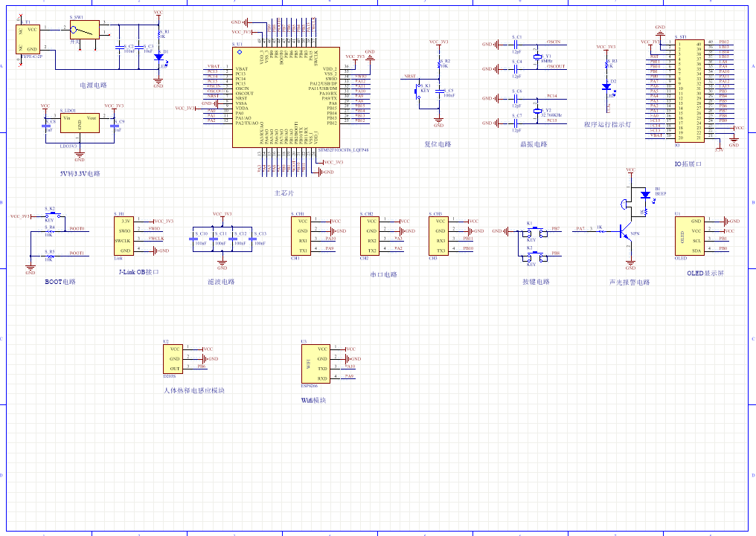Click the VCC power port above S_R1

click(x=158, y=13)
